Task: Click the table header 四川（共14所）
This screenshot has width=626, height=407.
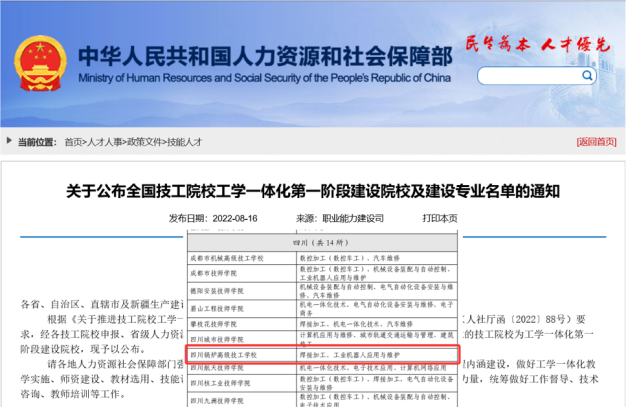Action: (x=322, y=242)
